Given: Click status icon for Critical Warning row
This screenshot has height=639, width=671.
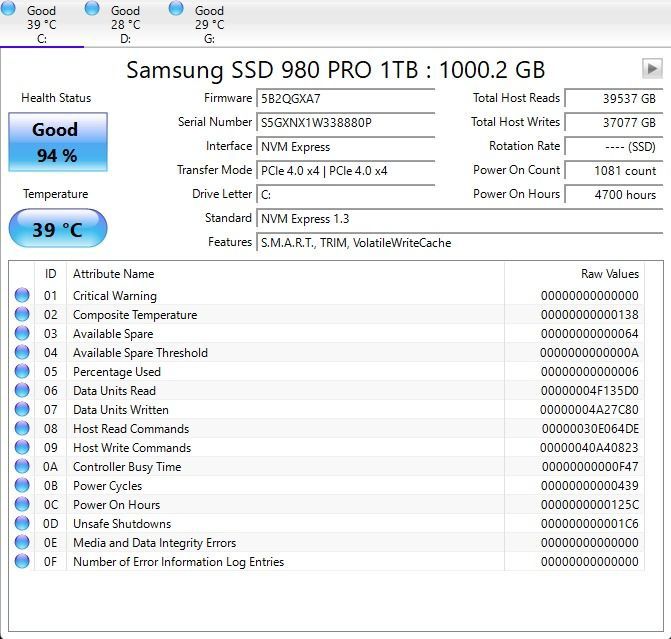Looking at the screenshot, I should pyautogui.click(x=22, y=295).
